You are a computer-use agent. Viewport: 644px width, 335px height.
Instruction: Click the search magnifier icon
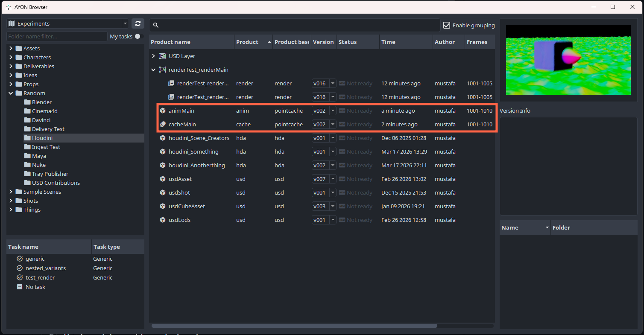click(156, 25)
